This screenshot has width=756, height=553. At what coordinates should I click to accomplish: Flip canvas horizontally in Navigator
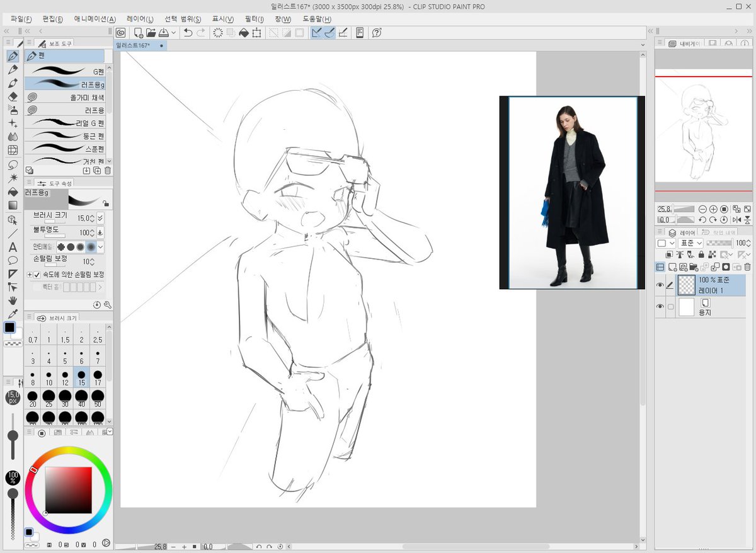point(735,220)
